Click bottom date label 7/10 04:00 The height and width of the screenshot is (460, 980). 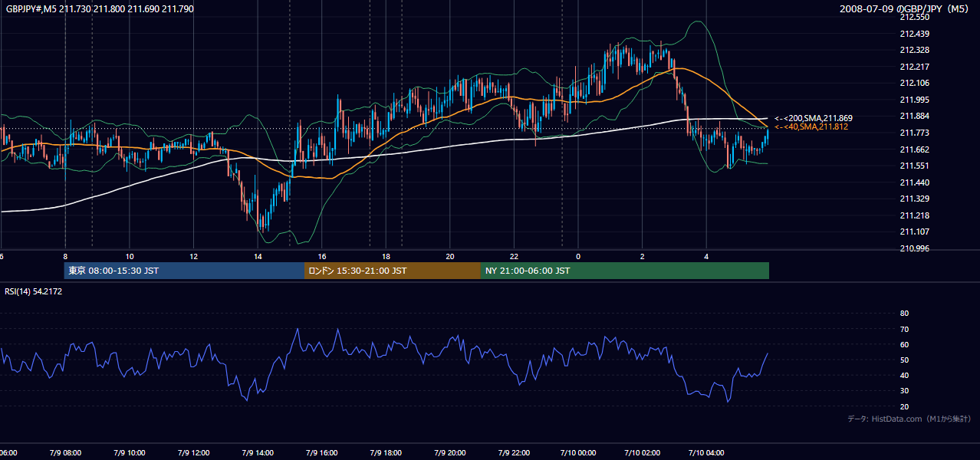point(707,452)
